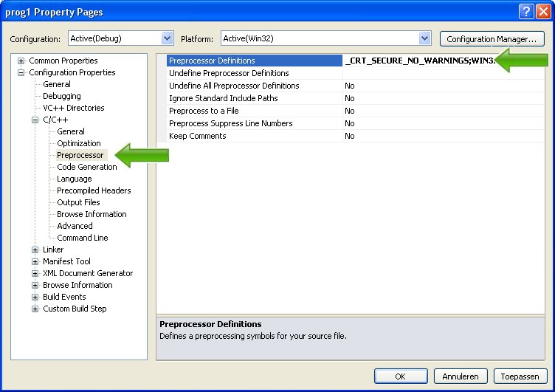Click the Annuleren button
555x392 pixels.
(461, 376)
